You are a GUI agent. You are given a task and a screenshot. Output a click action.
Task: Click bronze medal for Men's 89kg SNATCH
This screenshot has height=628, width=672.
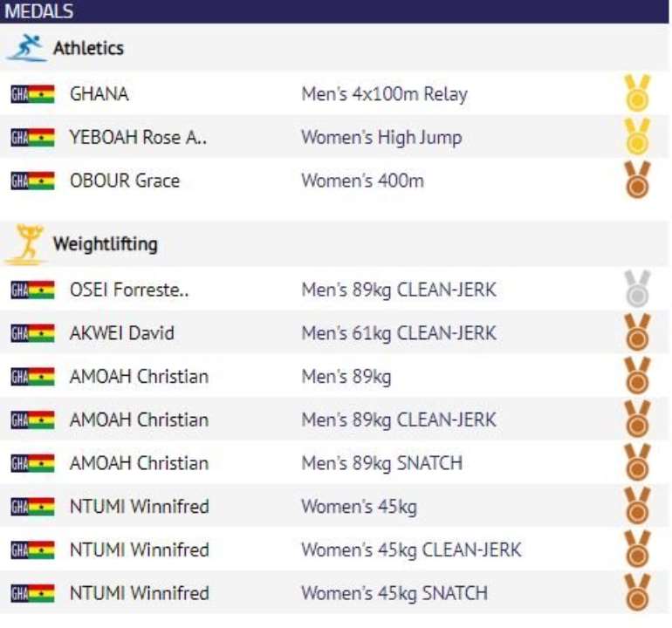tap(637, 461)
